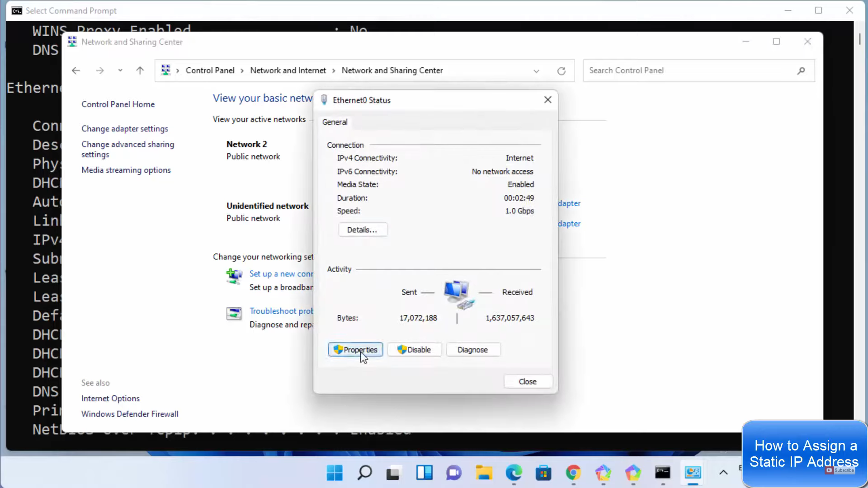Click the back arrow in Control Panel

click(x=76, y=70)
